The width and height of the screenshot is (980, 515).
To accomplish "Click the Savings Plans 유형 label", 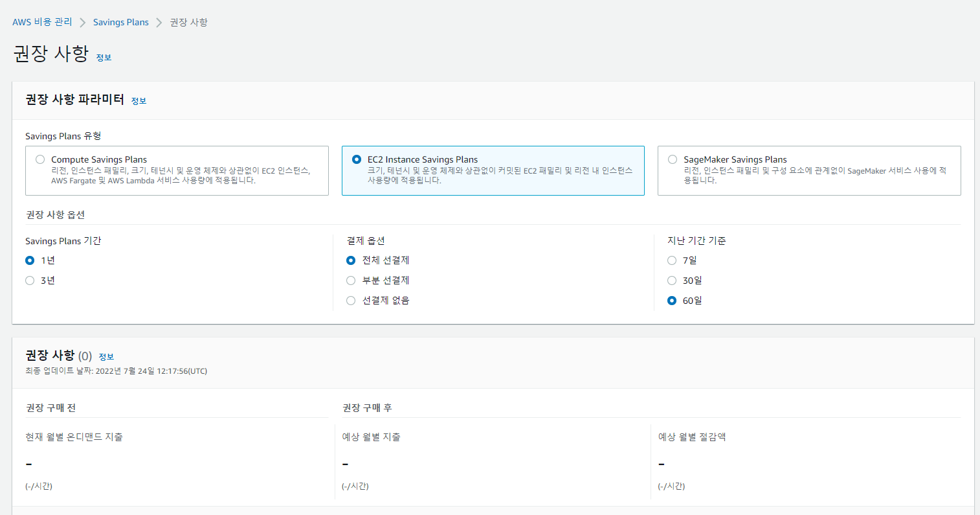I will point(63,136).
